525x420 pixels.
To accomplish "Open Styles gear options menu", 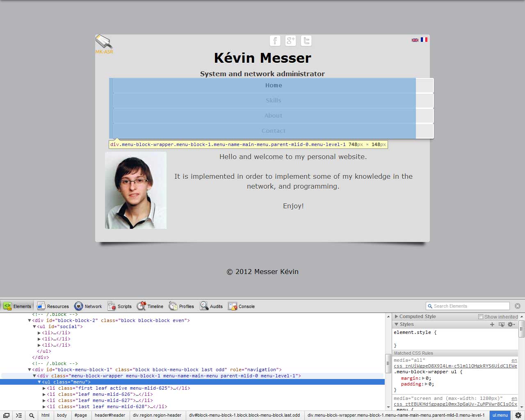I will tap(511, 324).
